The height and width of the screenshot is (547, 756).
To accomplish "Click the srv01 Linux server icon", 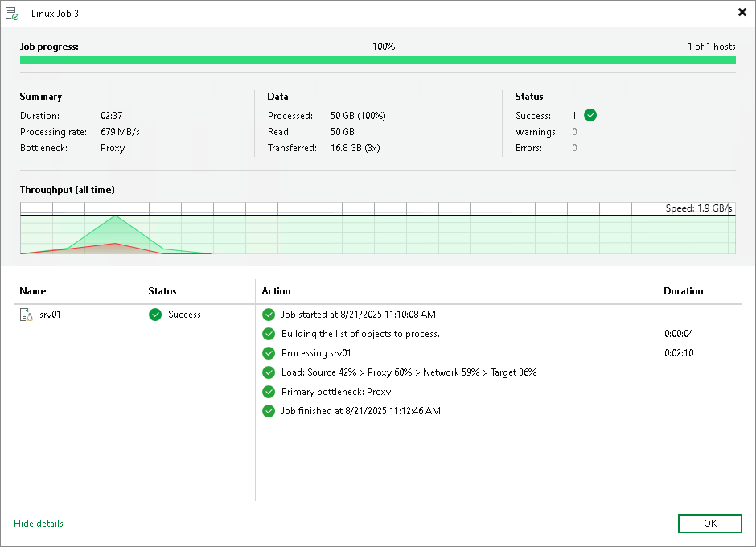I will click(x=26, y=315).
